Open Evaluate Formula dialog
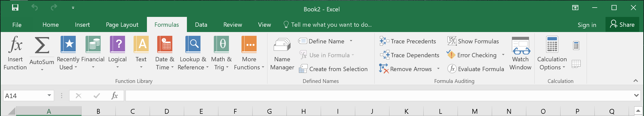 click(x=476, y=69)
